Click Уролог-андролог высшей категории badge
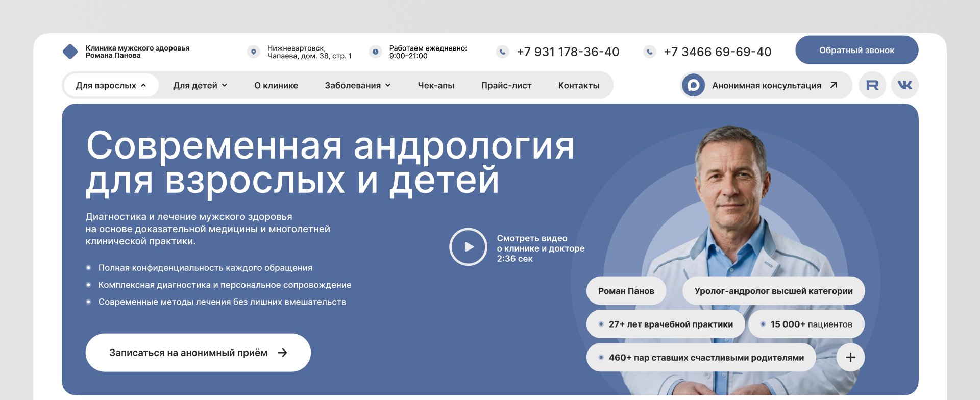 click(x=773, y=291)
